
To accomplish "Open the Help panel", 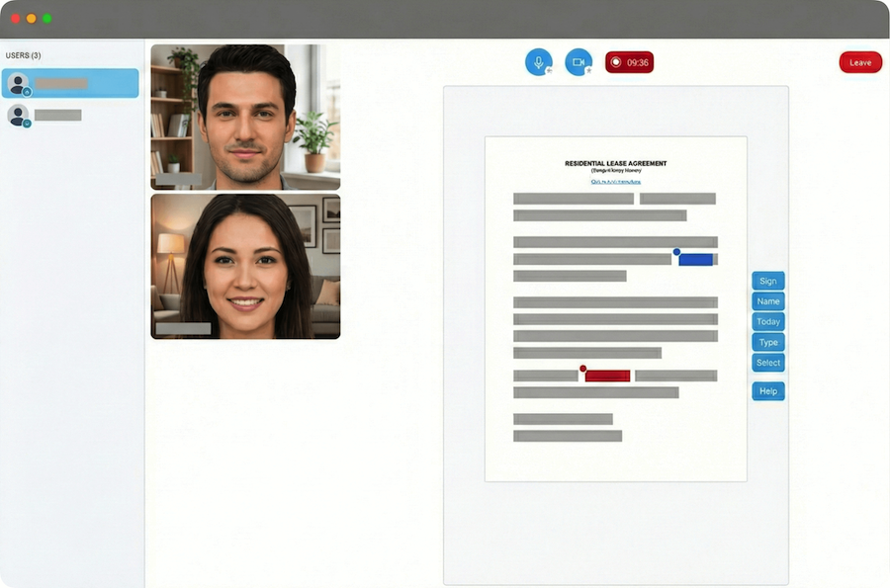I will click(x=768, y=390).
